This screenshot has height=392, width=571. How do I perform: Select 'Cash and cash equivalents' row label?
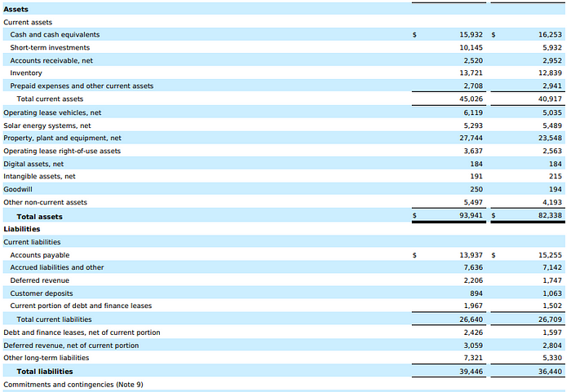[x=55, y=34]
